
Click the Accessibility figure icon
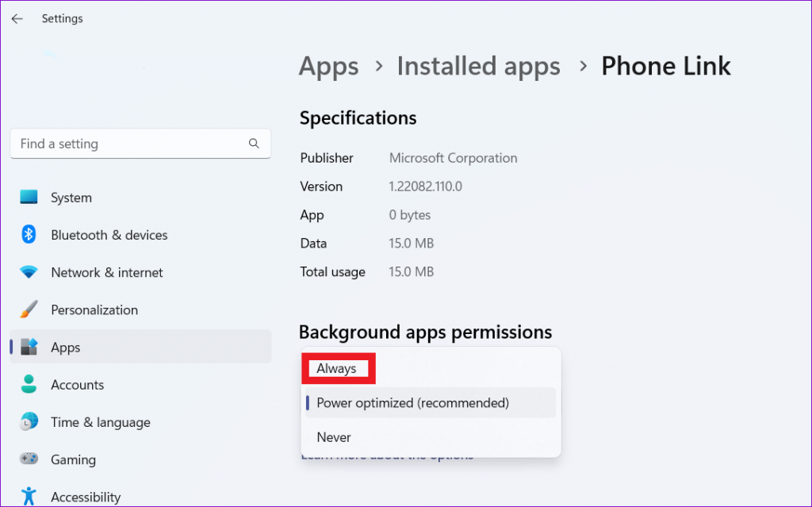pos(29,496)
